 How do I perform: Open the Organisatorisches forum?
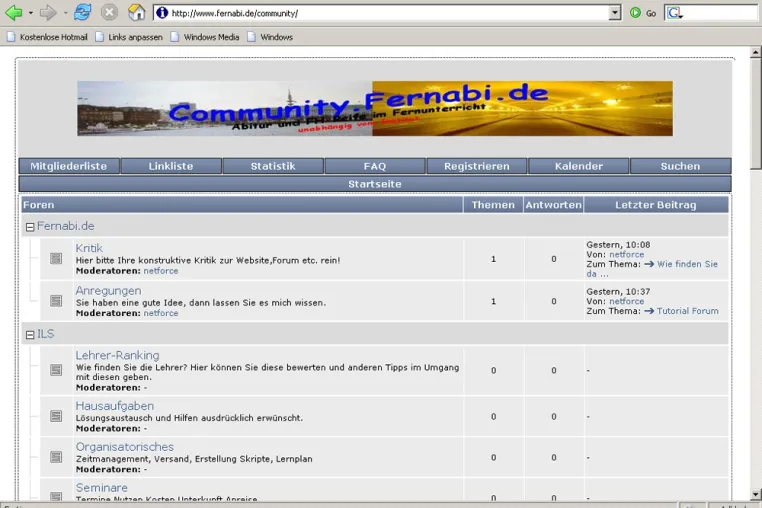(x=124, y=447)
